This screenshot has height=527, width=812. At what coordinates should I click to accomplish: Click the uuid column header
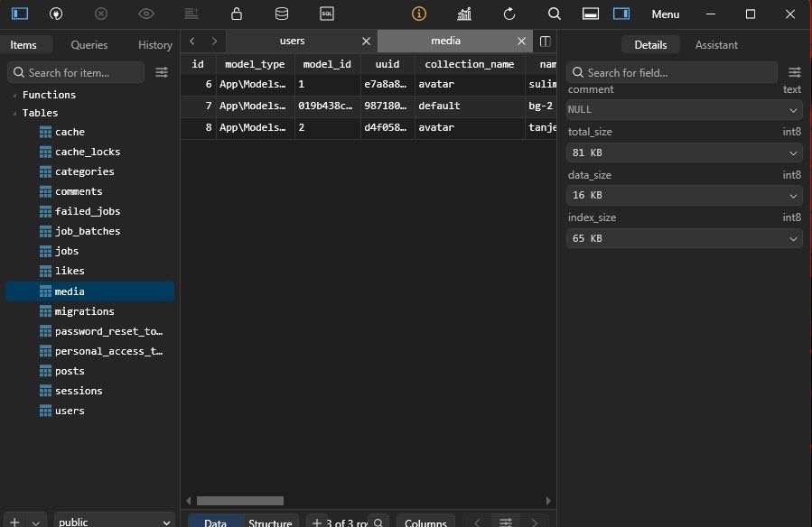point(387,64)
